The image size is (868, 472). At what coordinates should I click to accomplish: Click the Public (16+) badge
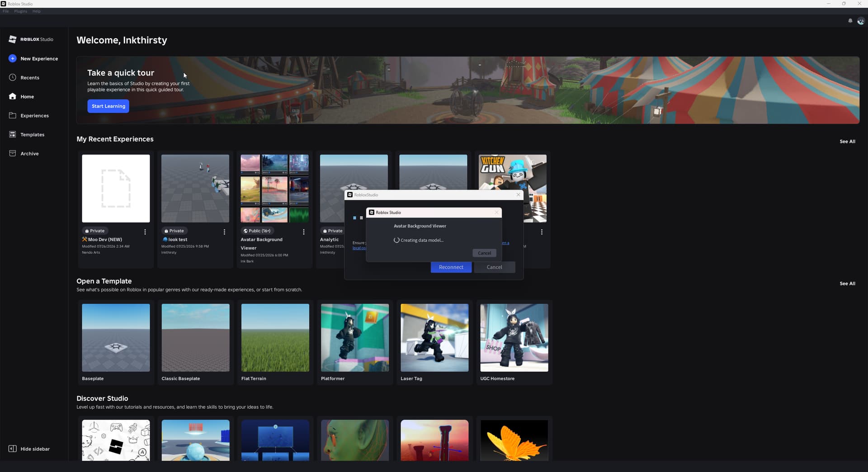click(x=257, y=231)
